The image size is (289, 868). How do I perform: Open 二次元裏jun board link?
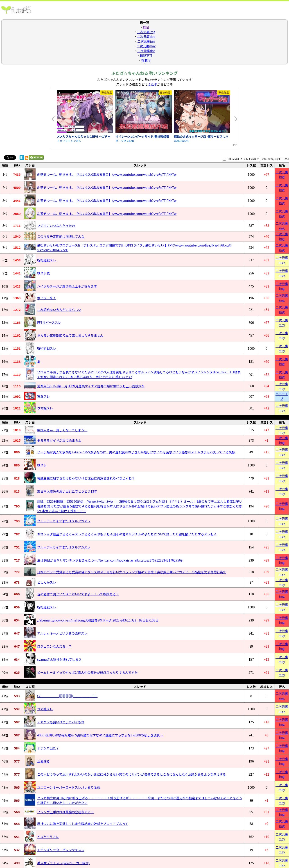pos(146,41)
